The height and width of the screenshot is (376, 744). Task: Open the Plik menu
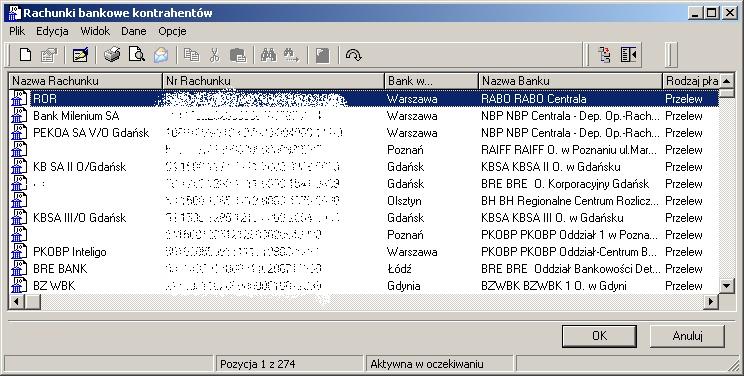click(x=17, y=31)
